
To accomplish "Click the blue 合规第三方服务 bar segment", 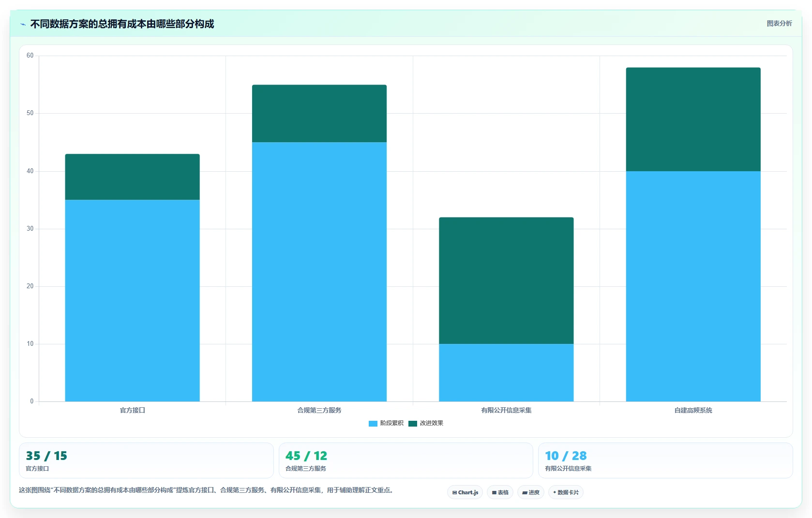I will coord(319,272).
